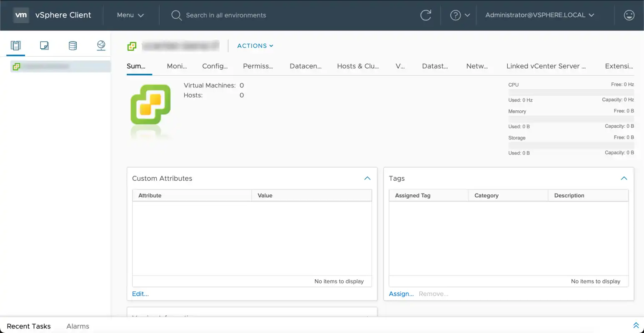This screenshot has height=333, width=644.
Task: Click the Assign link under Tags
Action: (x=401, y=294)
